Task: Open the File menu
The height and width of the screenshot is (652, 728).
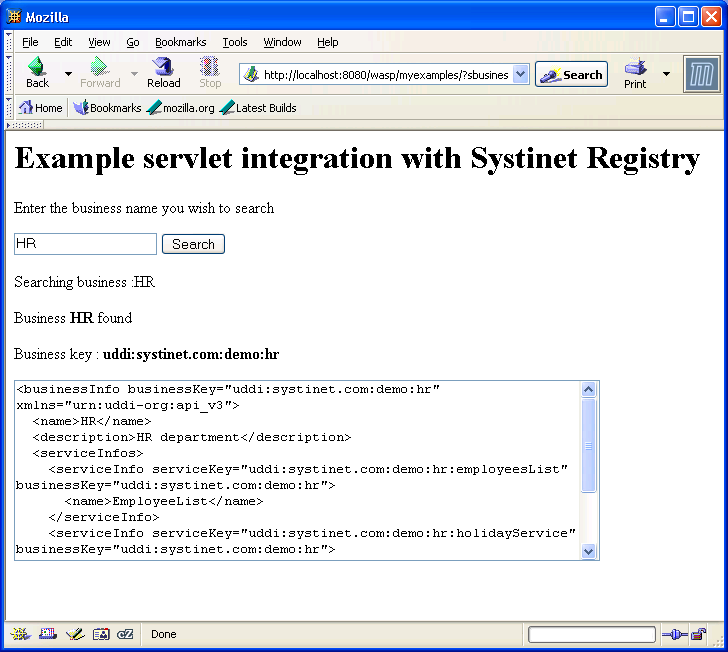Action: (30, 42)
